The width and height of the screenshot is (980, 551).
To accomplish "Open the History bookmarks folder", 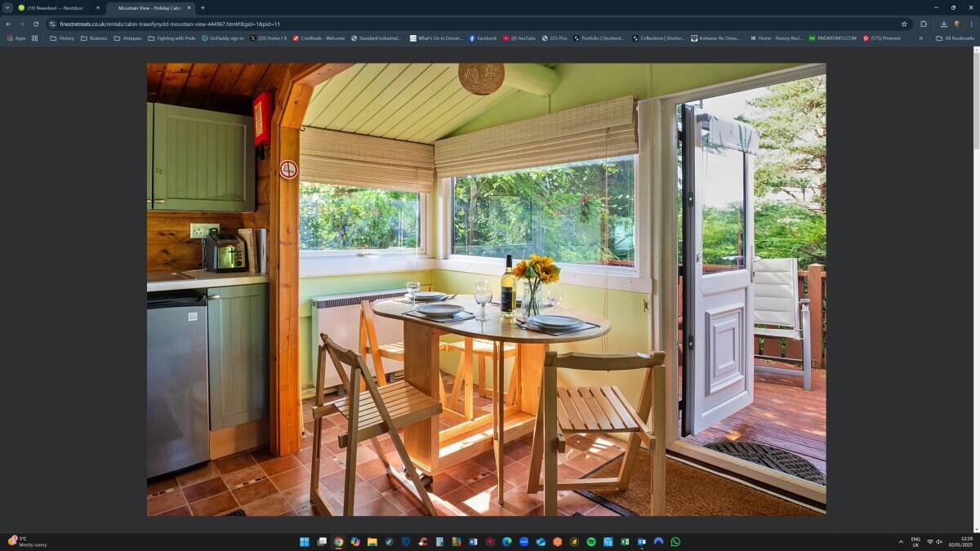I will (x=62, y=38).
